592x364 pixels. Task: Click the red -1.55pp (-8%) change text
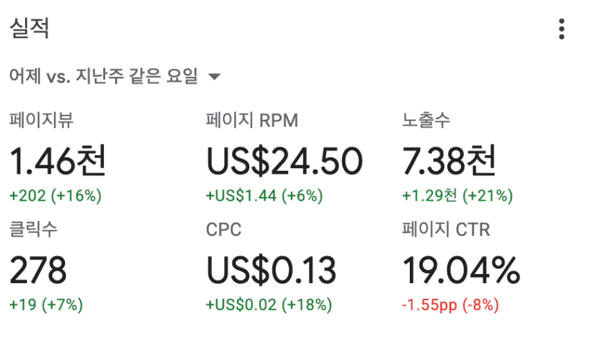tap(451, 304)
